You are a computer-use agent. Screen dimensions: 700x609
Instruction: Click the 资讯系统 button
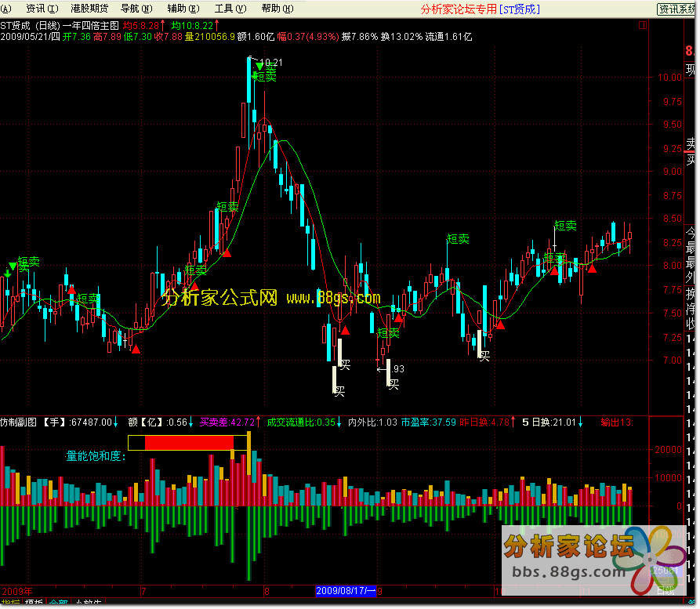click(677, 9)
